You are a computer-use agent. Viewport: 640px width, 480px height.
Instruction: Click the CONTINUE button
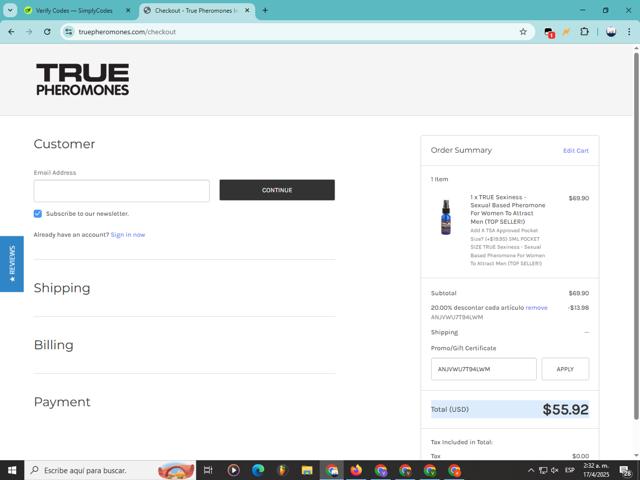pyautogui.click(x=277, y=190)
